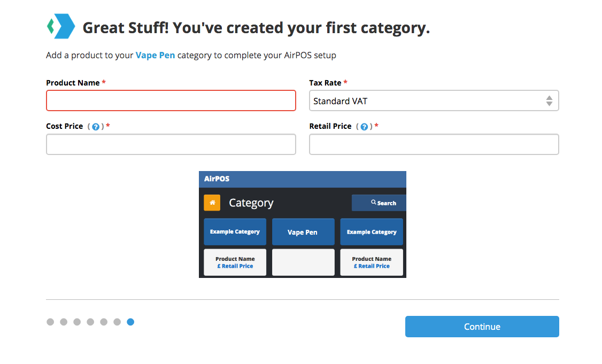Select the fourth grey step dot

tap(90, 322)
